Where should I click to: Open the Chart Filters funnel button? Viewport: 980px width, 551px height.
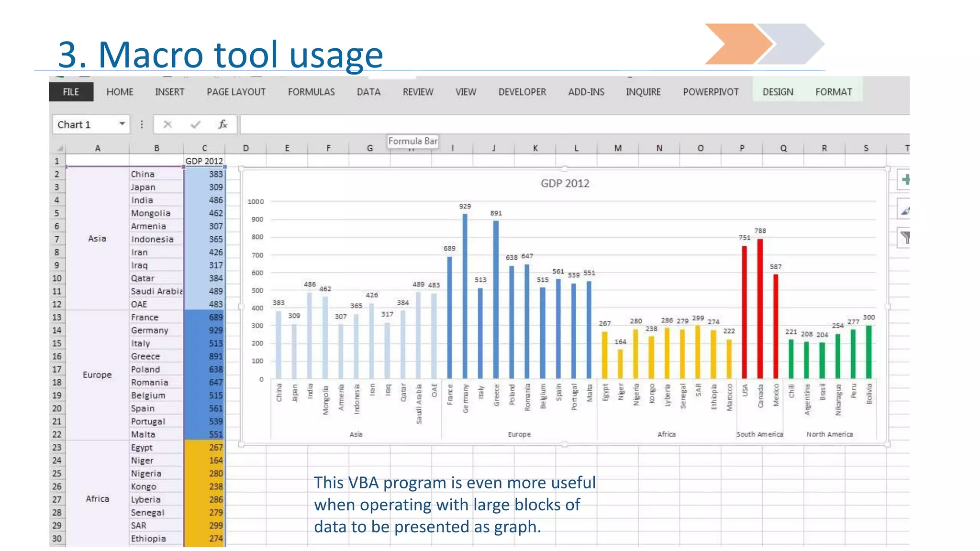pyautogui.click(x=904, y=238)
